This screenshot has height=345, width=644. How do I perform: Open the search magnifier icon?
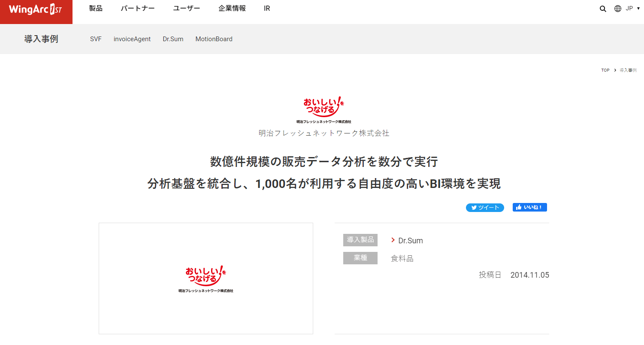[x=603, y=9]
